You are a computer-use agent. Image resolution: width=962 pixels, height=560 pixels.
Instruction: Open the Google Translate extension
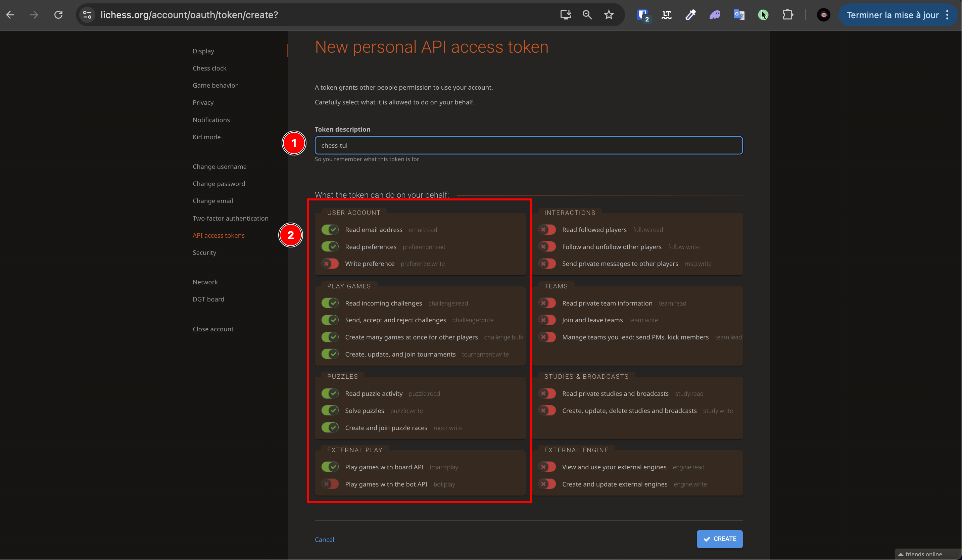739,14
